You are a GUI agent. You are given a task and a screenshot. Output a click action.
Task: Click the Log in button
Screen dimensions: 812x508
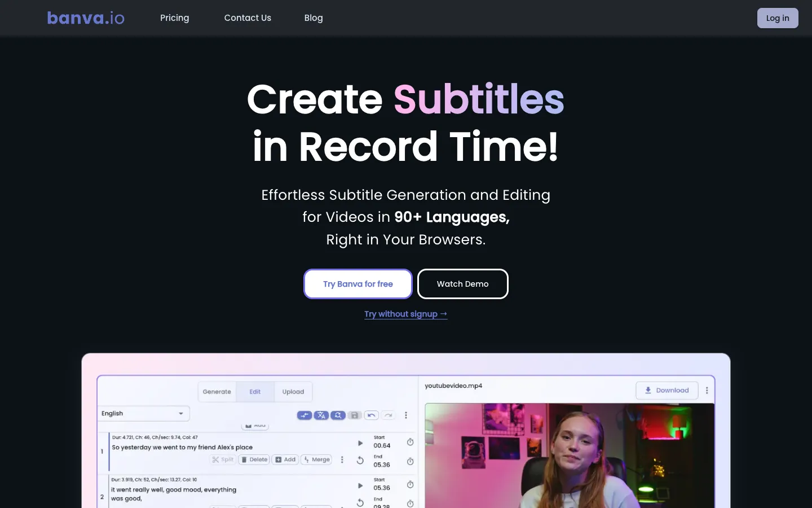click(x=778, y=18)
